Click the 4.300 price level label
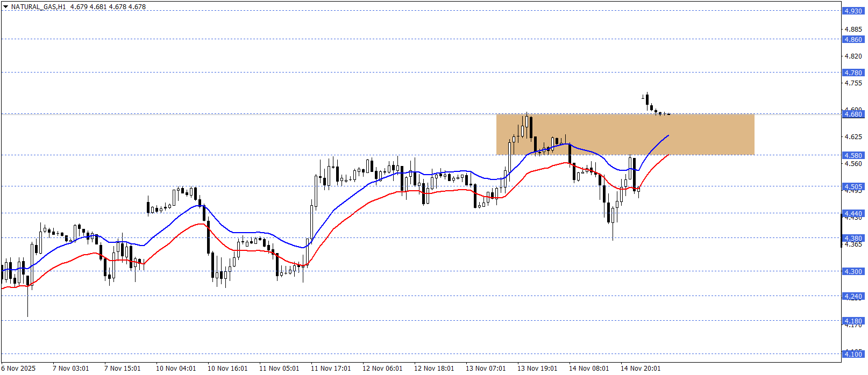This screenshot has width=868, height=375. tap(852, 272)
